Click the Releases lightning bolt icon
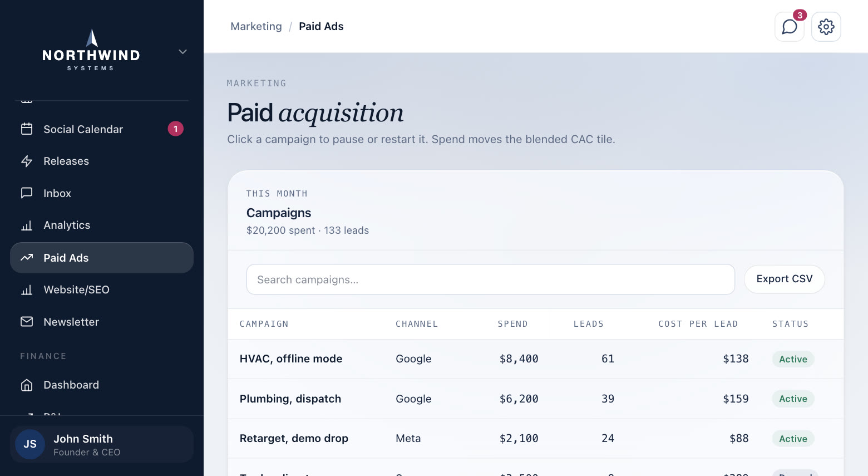The image size is (868, 476). [x=27, y=161]
